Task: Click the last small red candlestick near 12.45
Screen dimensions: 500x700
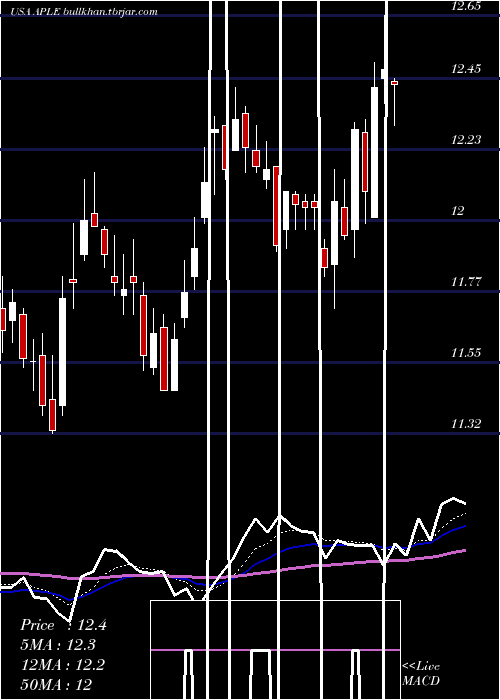Action: (x=395, y=83)
